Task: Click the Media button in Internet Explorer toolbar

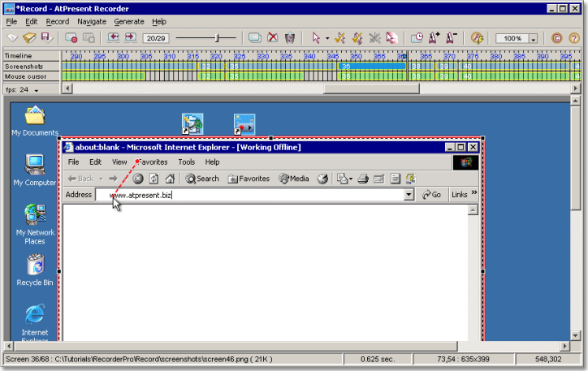Action: pyautogui.click(x=294, y=179)
